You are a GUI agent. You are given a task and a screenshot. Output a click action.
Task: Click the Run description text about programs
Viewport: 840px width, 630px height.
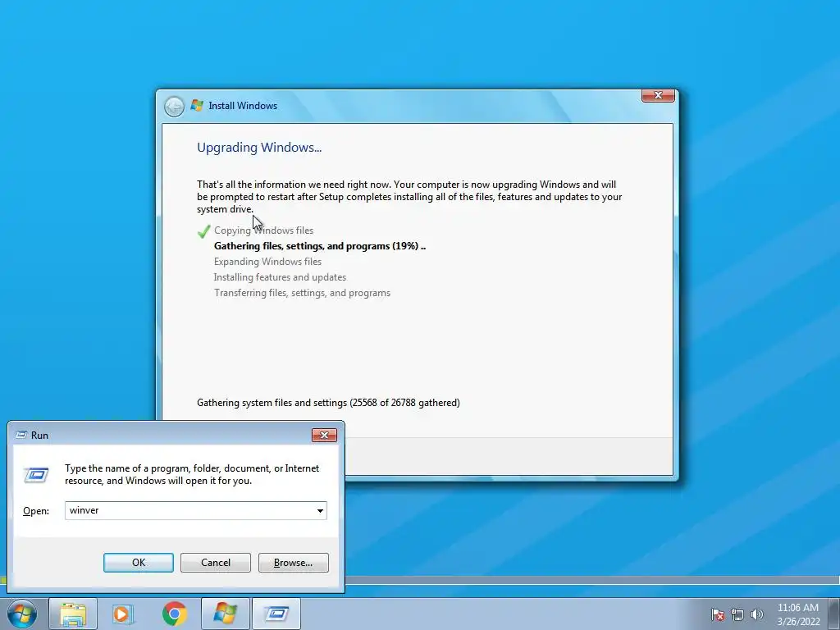[x=192, y=474]
